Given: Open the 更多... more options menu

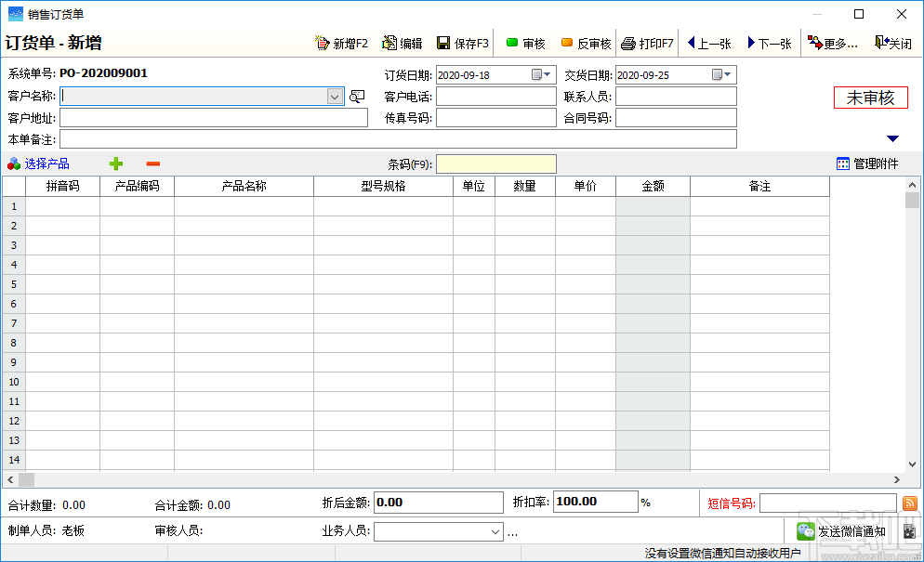Looking at the screenshot, I should click(x=832, y=43).
